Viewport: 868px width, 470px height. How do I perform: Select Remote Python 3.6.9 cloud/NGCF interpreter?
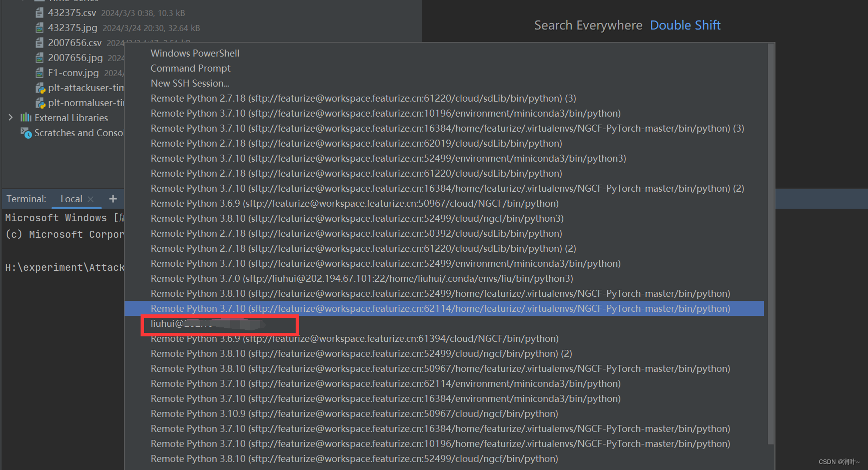(x=354, y=203)
